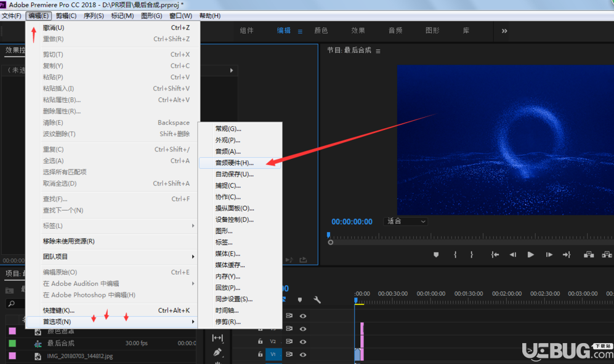
Task: Open the 序列(S) menu
Action: point(94,15)
